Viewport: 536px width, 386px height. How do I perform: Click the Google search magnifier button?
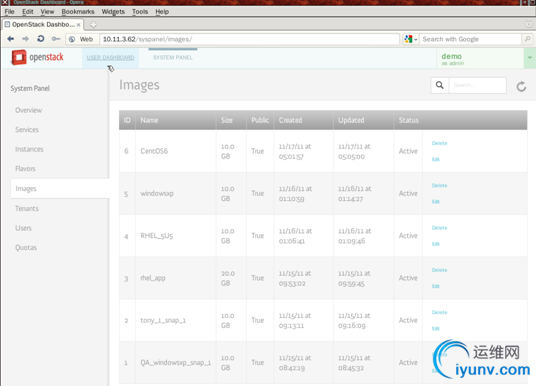tap(527, 39)
